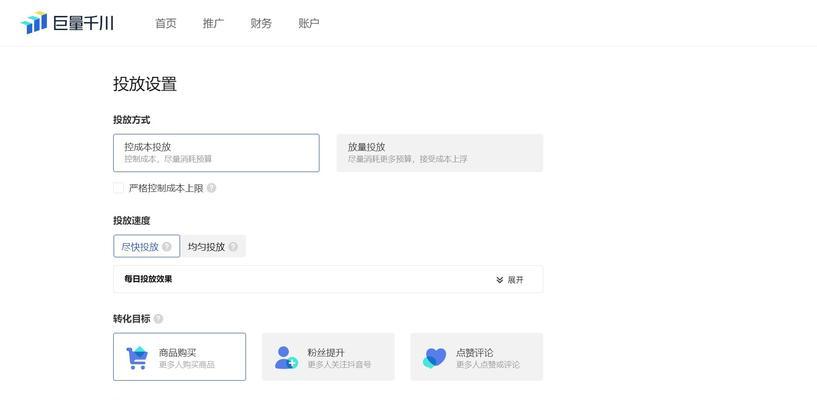The width and height of the screenshot is (817, 400).
Task: Enable 严格控制成本上限 checkbox
Action: click(x=119, y=188)
